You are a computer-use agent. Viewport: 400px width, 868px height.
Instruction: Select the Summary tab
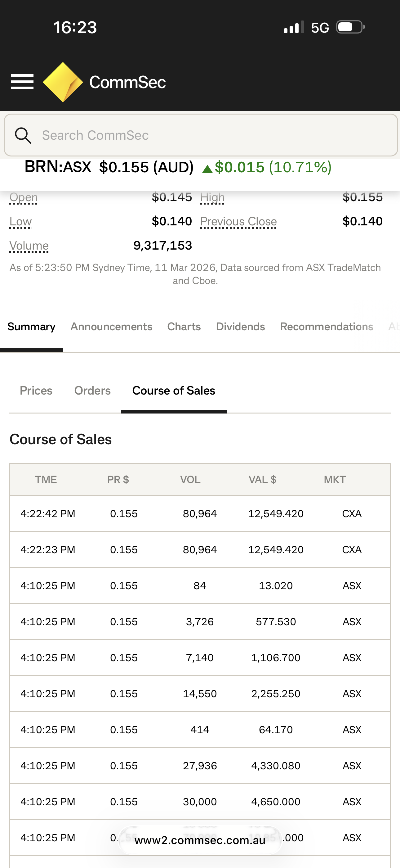pyautogui.click(x=31, y=327)
